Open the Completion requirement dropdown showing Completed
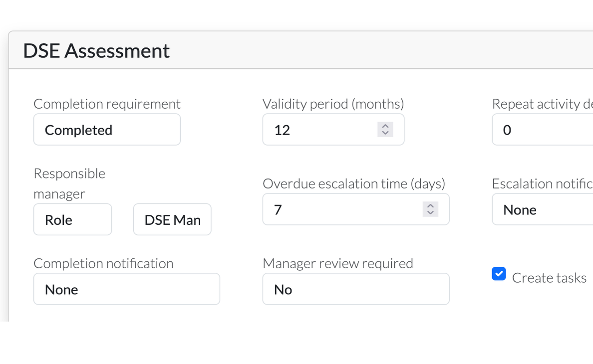The width and height of the screenshot is (593, 364). click(107, 130)
